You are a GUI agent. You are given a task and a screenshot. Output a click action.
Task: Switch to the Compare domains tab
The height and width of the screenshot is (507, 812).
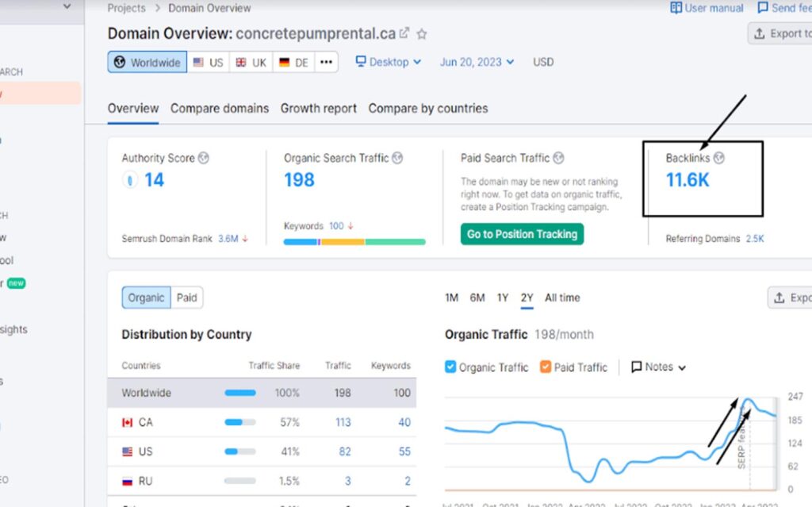(x=220, y=108)
